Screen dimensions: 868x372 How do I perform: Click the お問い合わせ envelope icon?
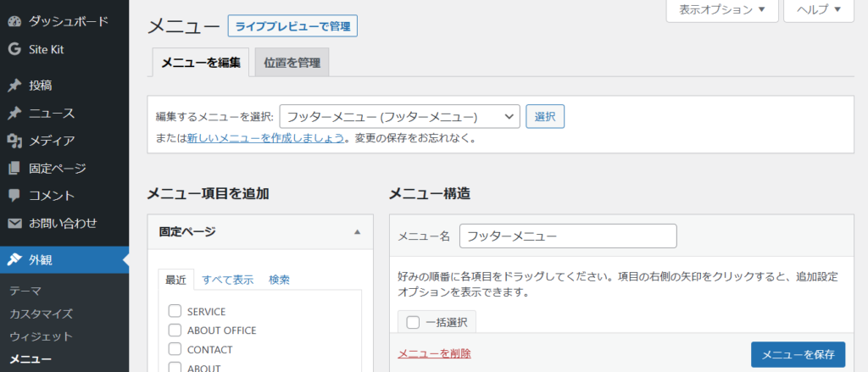[14, 224]
